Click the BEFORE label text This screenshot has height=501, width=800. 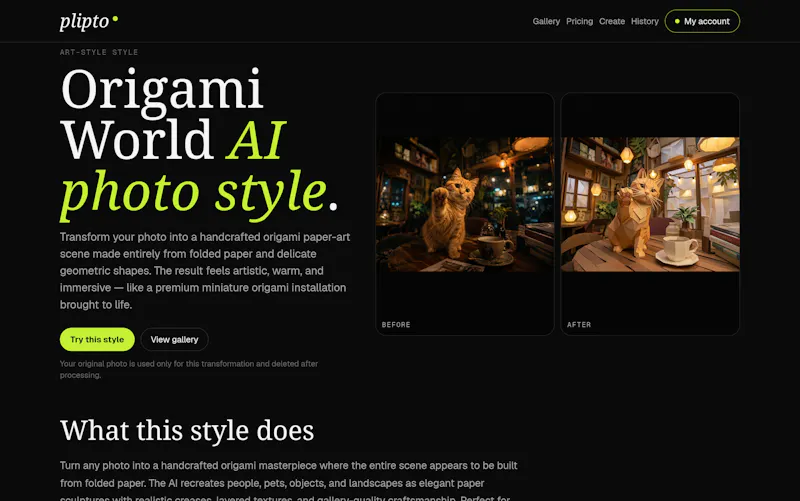point(396,324)
